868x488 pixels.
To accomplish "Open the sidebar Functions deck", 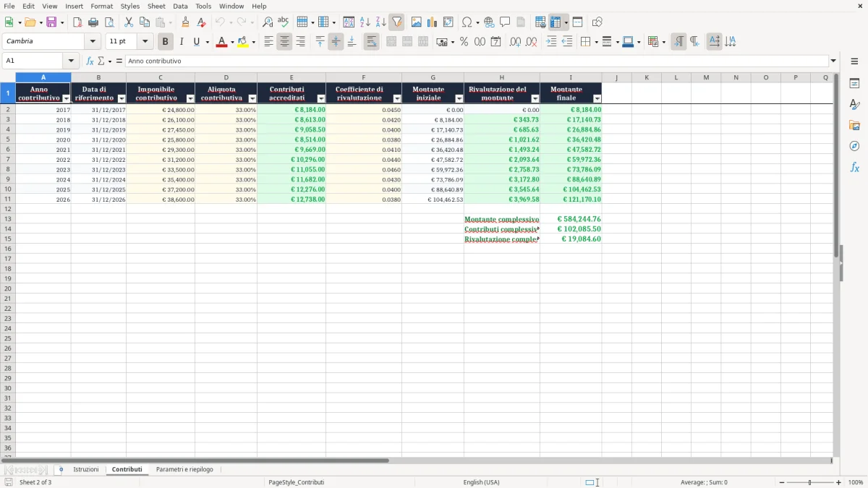I will coord(854,167).
